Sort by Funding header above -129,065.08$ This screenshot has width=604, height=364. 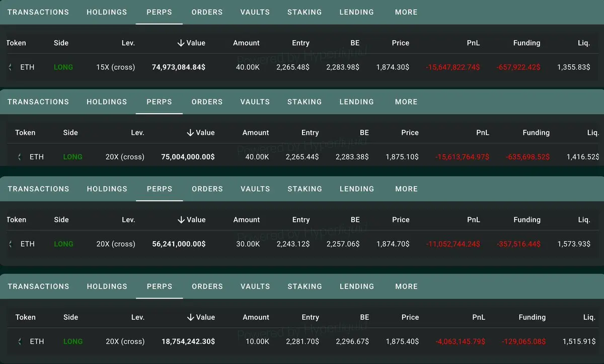(x=532, y=317)
